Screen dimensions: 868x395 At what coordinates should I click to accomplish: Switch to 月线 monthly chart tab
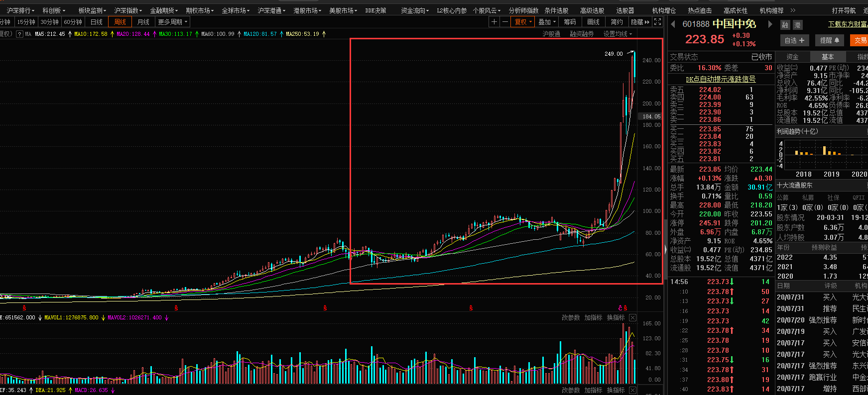tap(143, 22)
